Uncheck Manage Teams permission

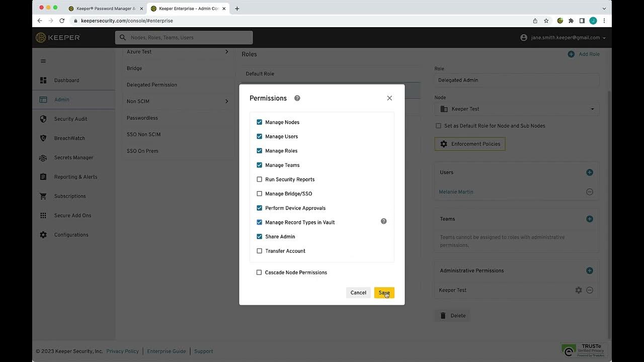(260, 165)
